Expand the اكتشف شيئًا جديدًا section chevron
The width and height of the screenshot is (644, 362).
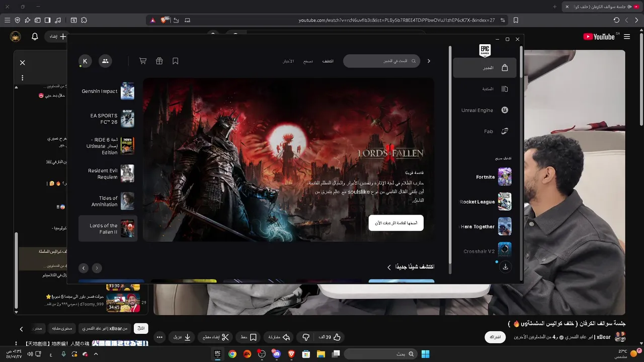[389, 267]
